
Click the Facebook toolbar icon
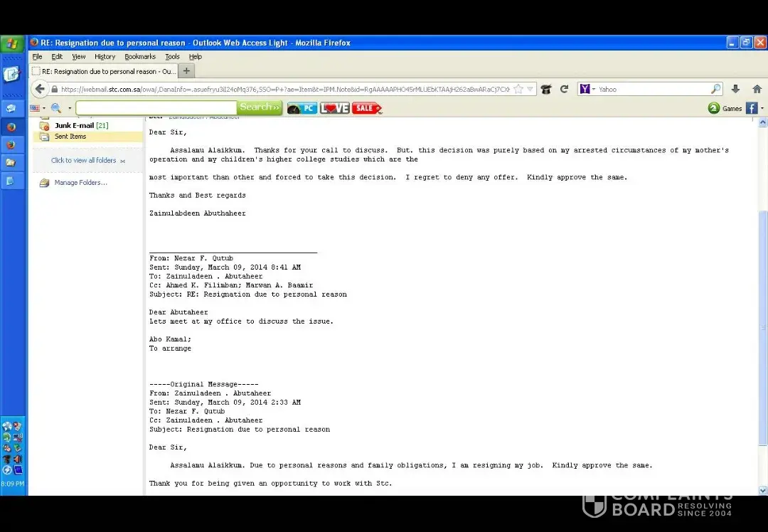(x=752, y=108)
